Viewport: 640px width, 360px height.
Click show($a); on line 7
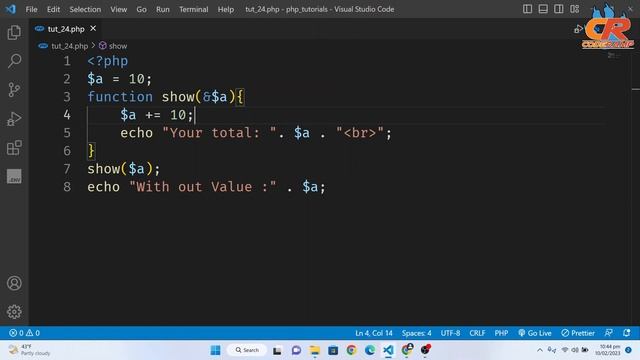[124, 169]
